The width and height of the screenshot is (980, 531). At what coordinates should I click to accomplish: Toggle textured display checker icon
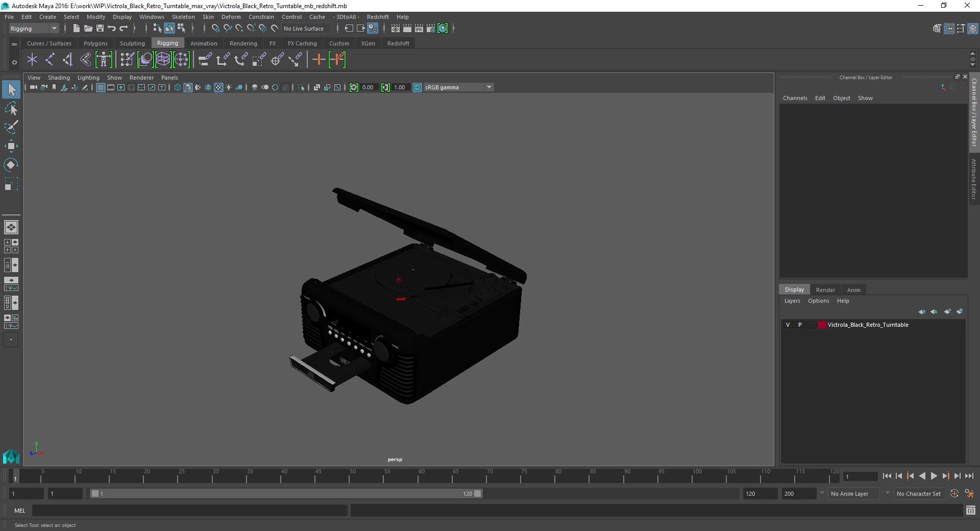tap(218, 87)
